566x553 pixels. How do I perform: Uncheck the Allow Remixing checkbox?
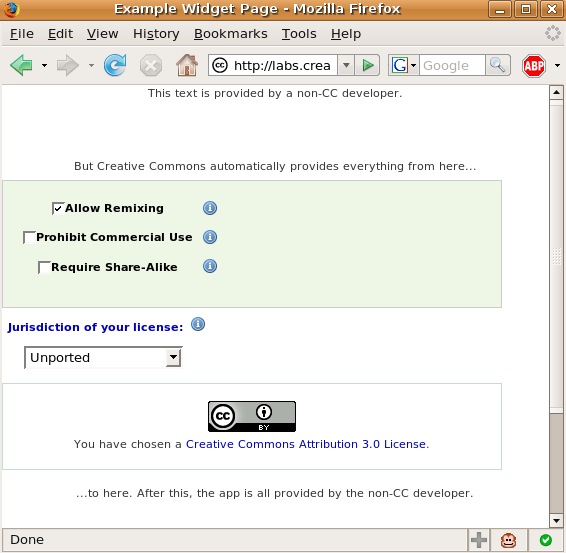tap(58, 208)
